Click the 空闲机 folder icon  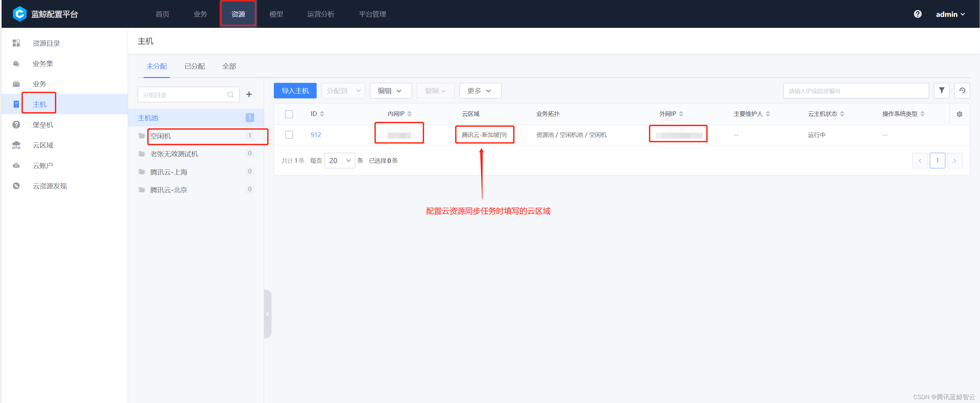tap(142, 136)
